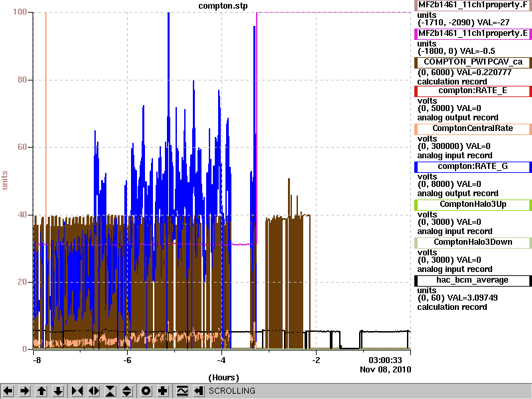The height and width of the screenshot is (399, 532).
Task: Select the brown COMPTON_PW1PCAV_ca legend entry
Action: tap(473, 62)
